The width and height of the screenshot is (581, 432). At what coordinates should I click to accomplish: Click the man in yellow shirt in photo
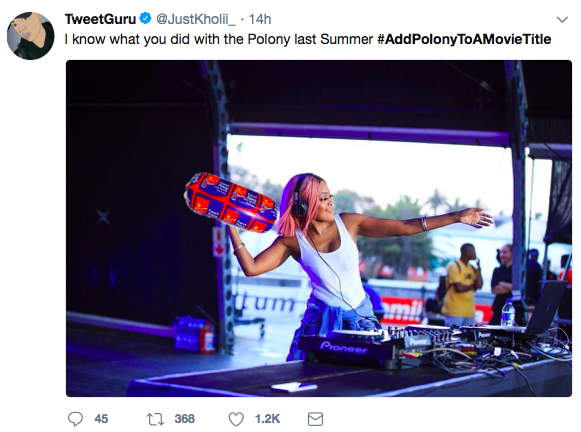pyautogui.click(x=461, y=285)
